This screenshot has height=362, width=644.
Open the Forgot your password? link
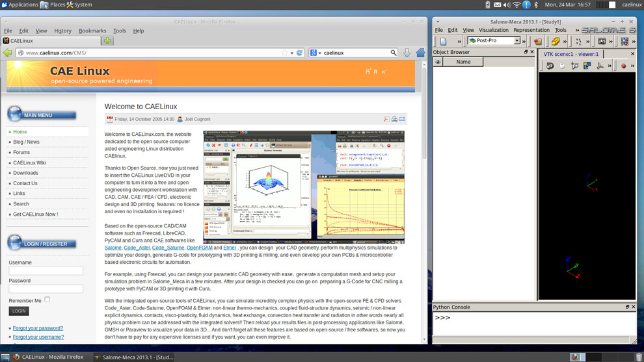(38, 328)
